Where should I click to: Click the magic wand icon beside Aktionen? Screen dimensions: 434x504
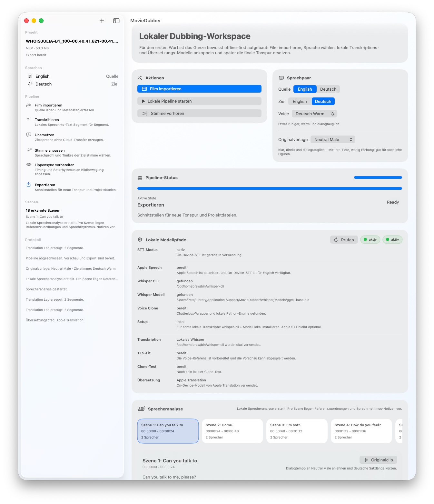[140, 78]
